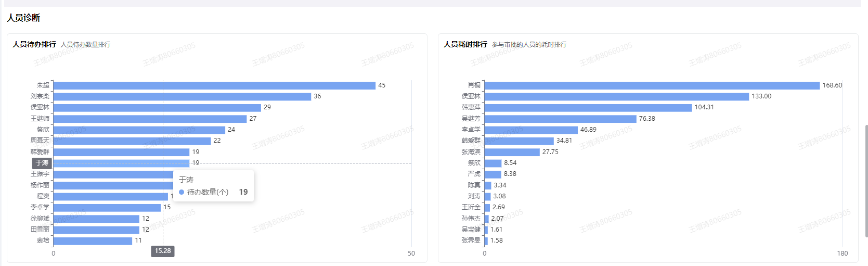The image size is (868, 266).
Task: Click the bar labeled 29 in the pending chart
Action: [x=157, y=108]
